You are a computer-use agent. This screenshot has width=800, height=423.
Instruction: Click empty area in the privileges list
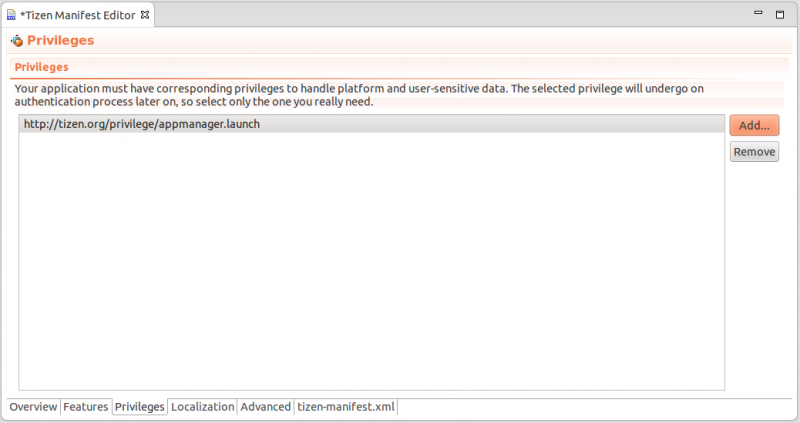click(x=370, y=260)
